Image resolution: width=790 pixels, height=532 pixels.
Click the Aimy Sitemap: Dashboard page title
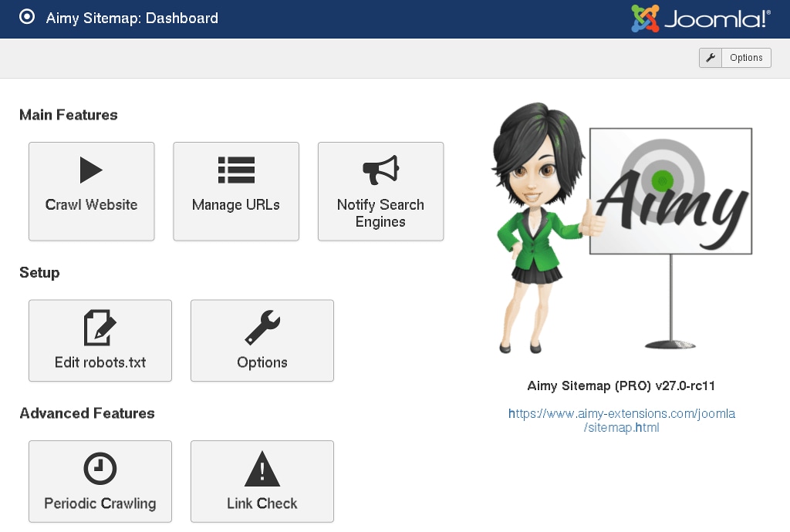(x=132, y=18)
